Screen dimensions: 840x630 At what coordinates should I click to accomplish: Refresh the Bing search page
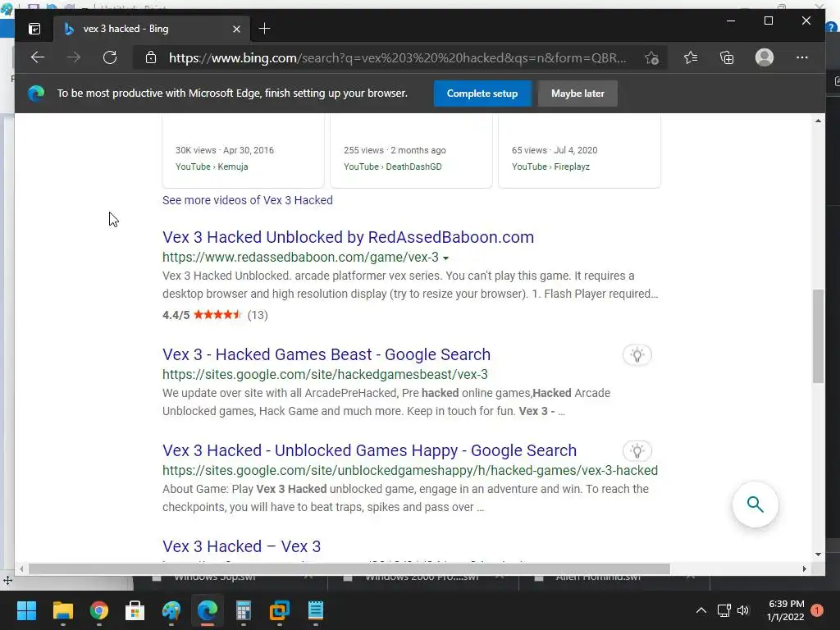[x=110, y=57]
